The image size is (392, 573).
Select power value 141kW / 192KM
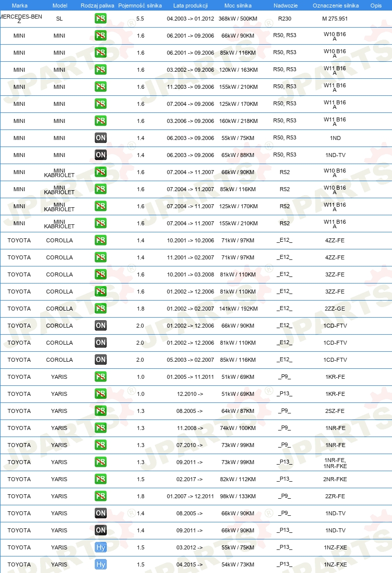(x=238, y=309)
